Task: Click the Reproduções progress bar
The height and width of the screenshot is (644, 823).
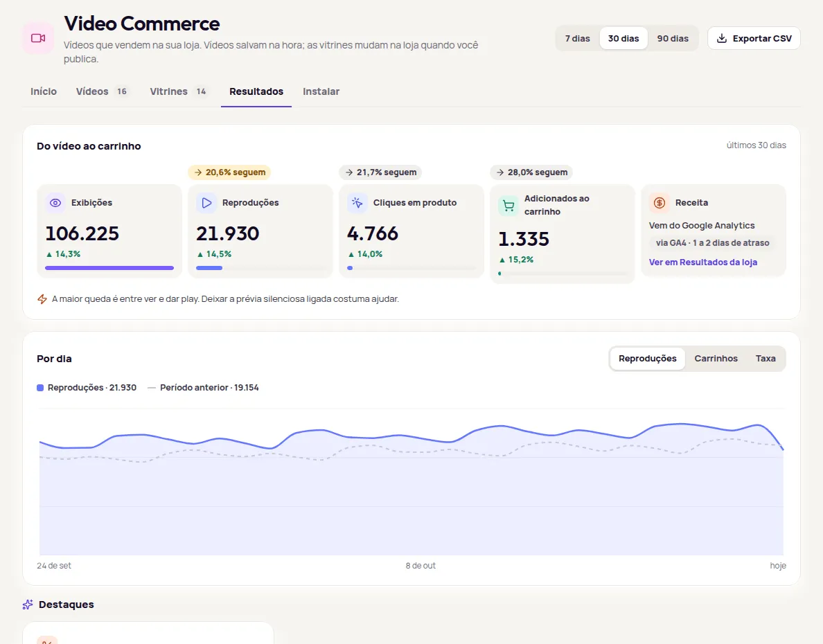Action: coord(260,268)
